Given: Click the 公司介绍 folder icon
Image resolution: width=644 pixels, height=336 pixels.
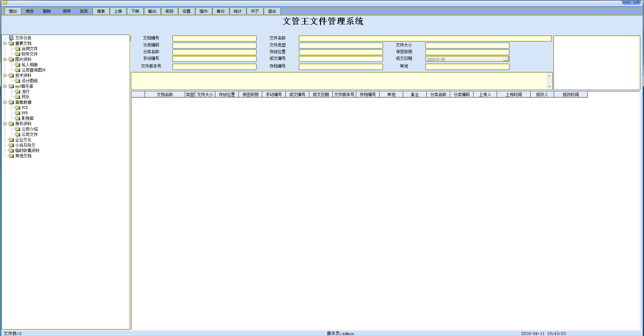Looking at the screenshot, I should point(17,129).
